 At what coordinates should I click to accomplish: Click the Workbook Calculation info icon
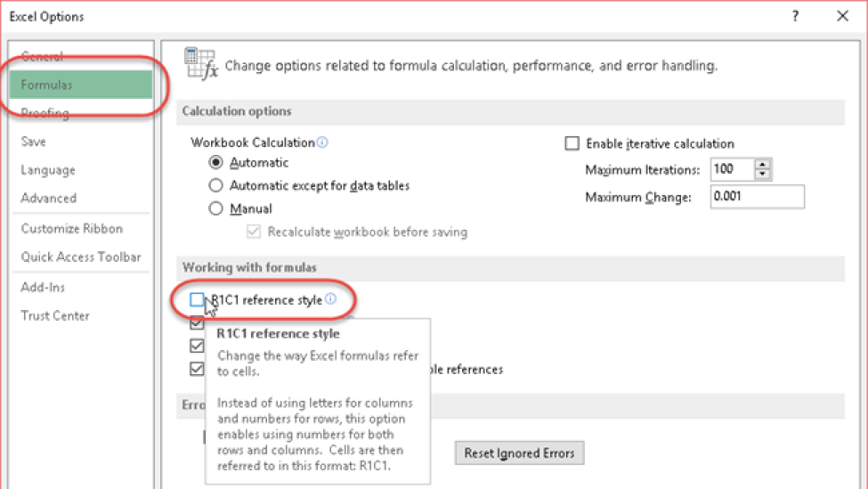point(322,143)
